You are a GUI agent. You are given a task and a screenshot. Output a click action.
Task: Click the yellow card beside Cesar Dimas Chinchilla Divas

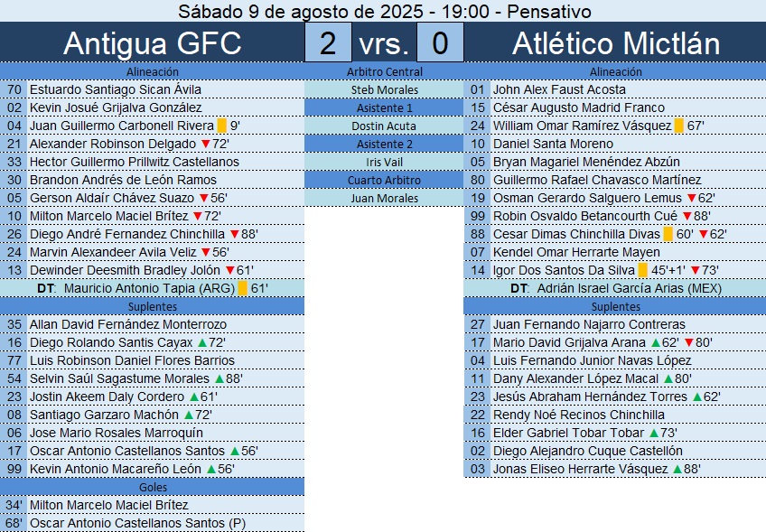pyautogui.click(x=668, y=234)
